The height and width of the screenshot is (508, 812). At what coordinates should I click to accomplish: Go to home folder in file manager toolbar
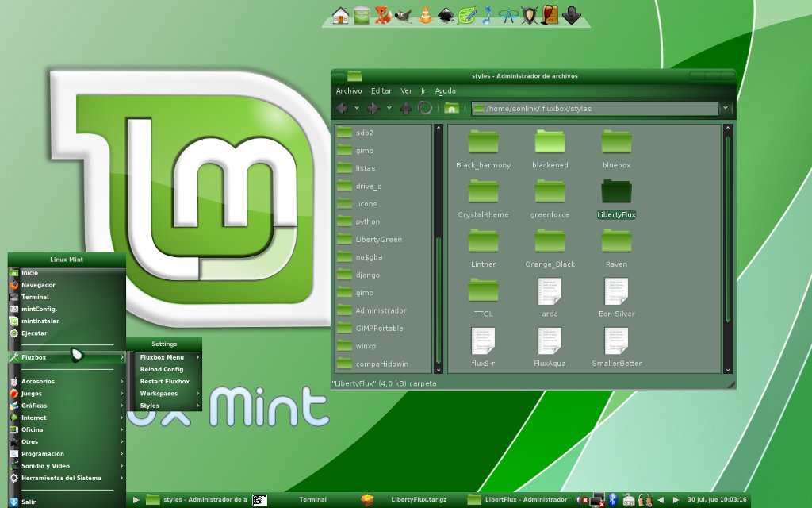pyautogui.click(x=451, y=108)
